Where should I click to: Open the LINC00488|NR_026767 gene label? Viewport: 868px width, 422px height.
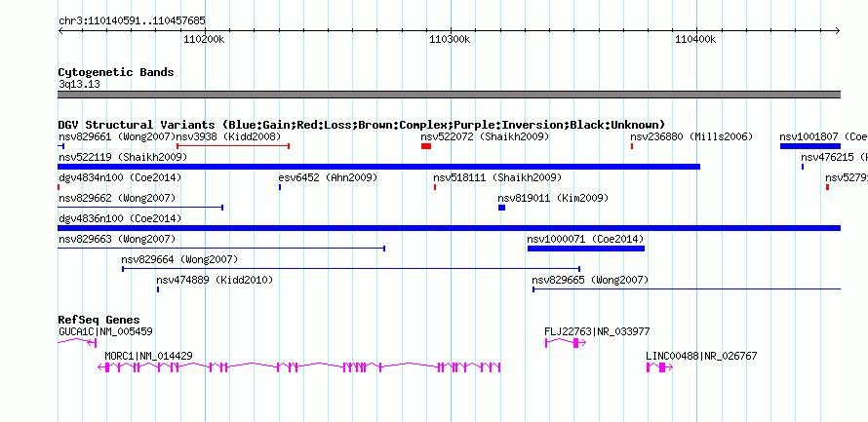click(x=701, y=356)
